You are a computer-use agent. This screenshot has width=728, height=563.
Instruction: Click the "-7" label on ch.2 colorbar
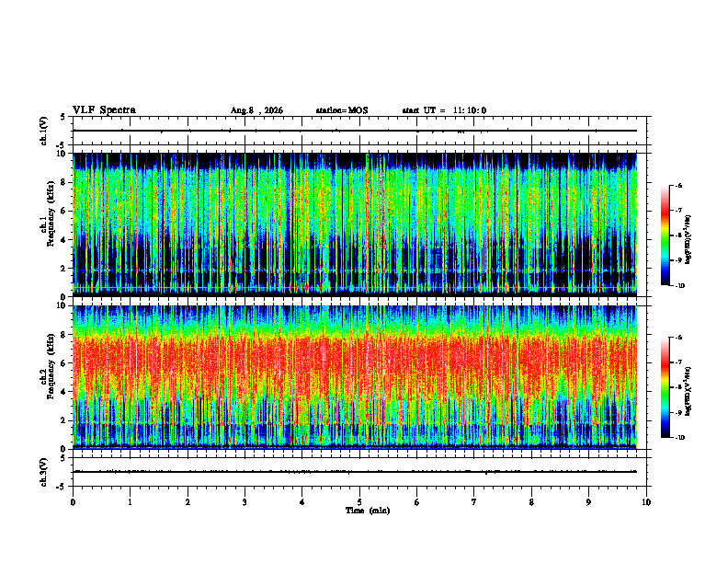[679, 362]
